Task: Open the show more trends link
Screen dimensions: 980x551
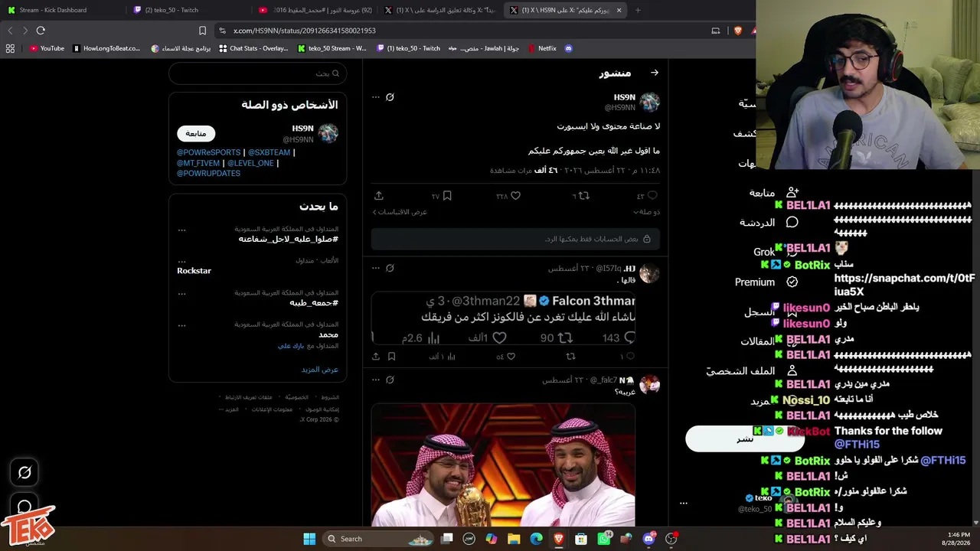Action: (x=319, y=370)
